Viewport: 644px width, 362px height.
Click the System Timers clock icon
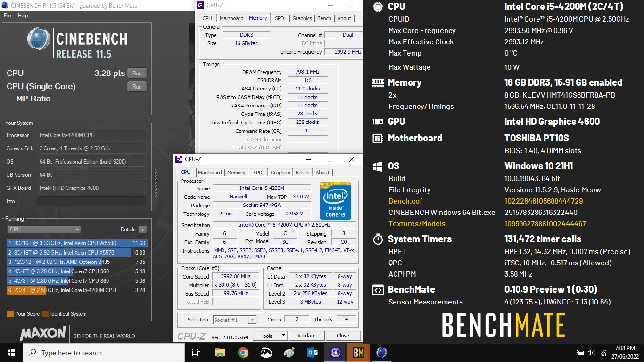378,239
